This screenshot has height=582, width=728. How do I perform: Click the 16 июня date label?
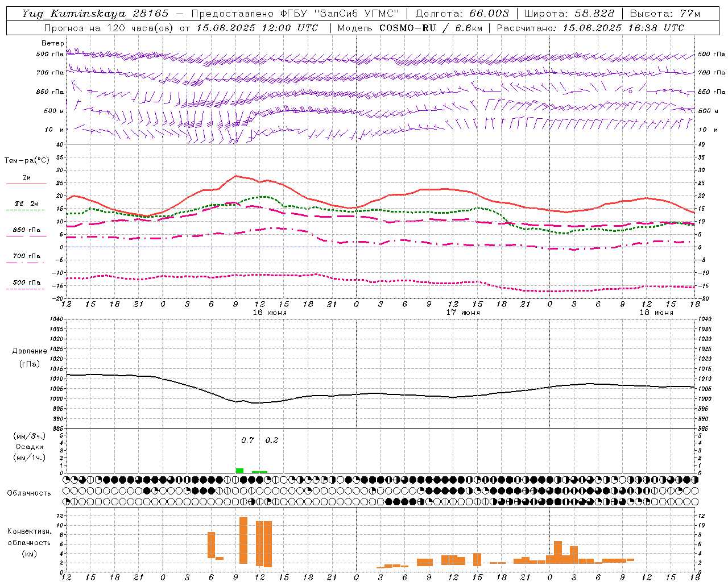pos(270,313)
